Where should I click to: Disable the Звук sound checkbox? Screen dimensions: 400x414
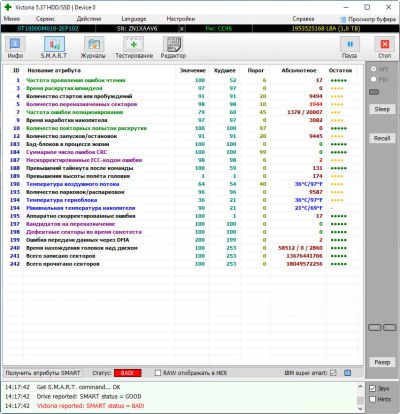coord(373,389)
